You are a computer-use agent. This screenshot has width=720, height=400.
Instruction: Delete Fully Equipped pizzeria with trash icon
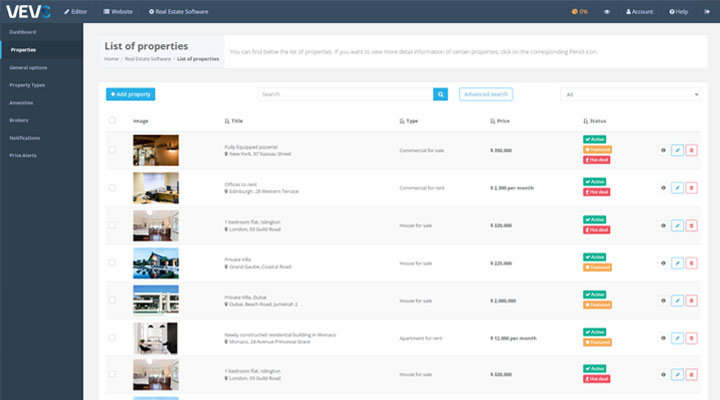692,150
